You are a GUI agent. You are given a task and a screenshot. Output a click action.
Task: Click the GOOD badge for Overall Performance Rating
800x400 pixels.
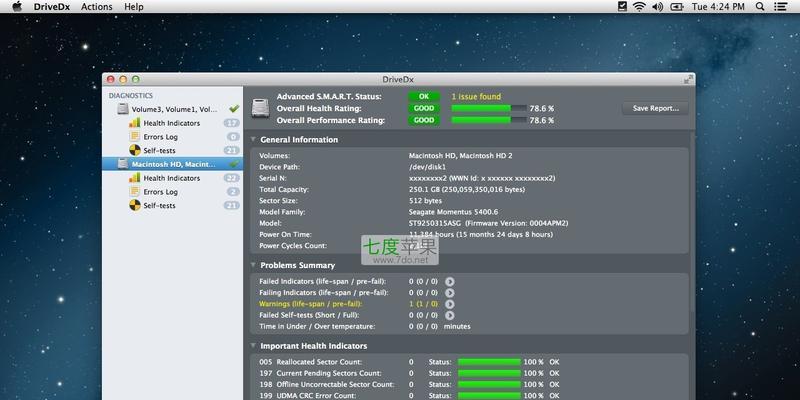[x=423, y=120]
